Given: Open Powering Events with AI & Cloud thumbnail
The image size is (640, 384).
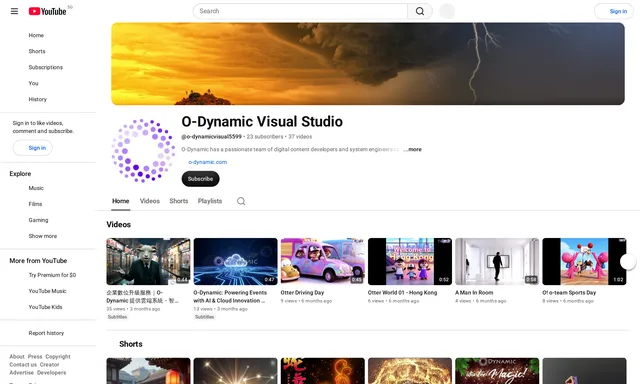Looking at the screenshot, I should [236, 262].
